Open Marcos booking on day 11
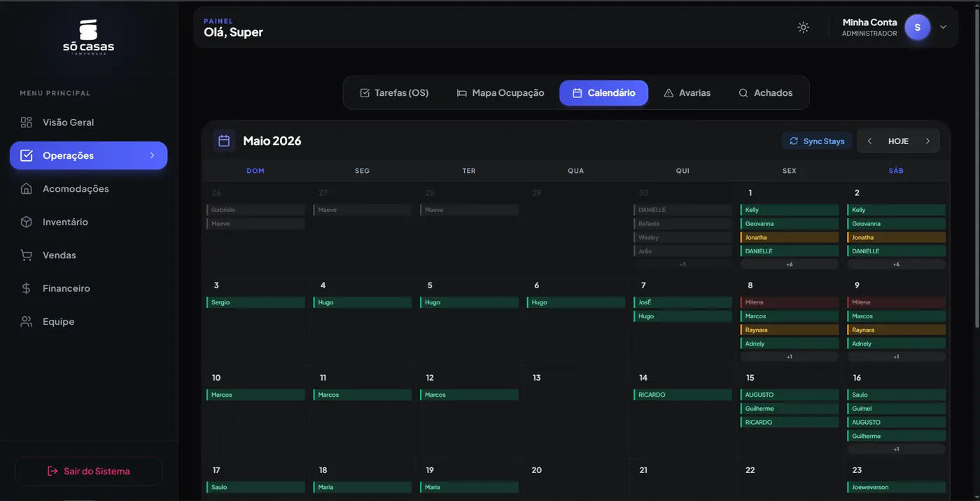980x501 pixels. click(x=363, y=395)
